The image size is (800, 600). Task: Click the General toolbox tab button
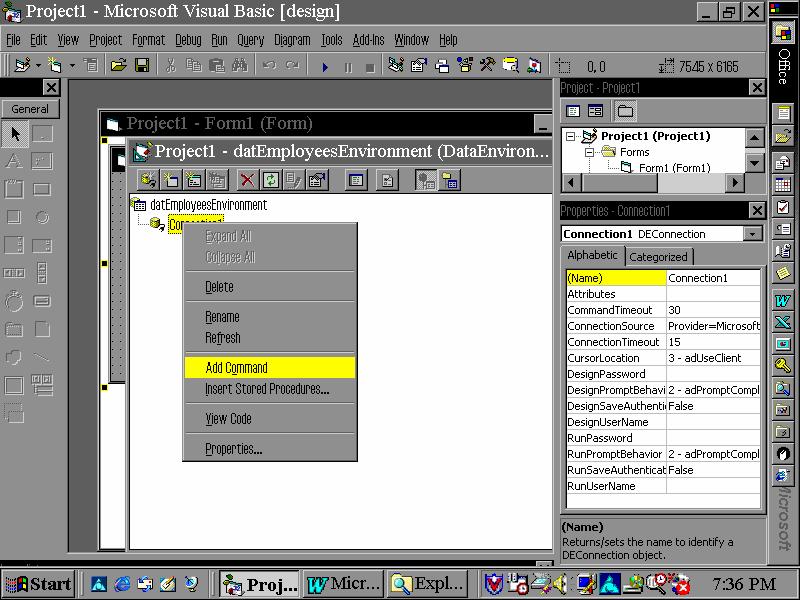(30, 109)
